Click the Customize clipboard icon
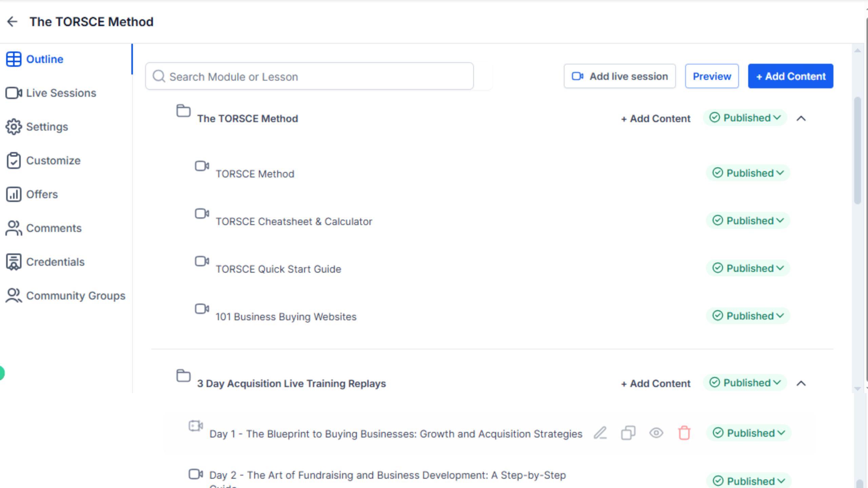 [x=14, y=160]
